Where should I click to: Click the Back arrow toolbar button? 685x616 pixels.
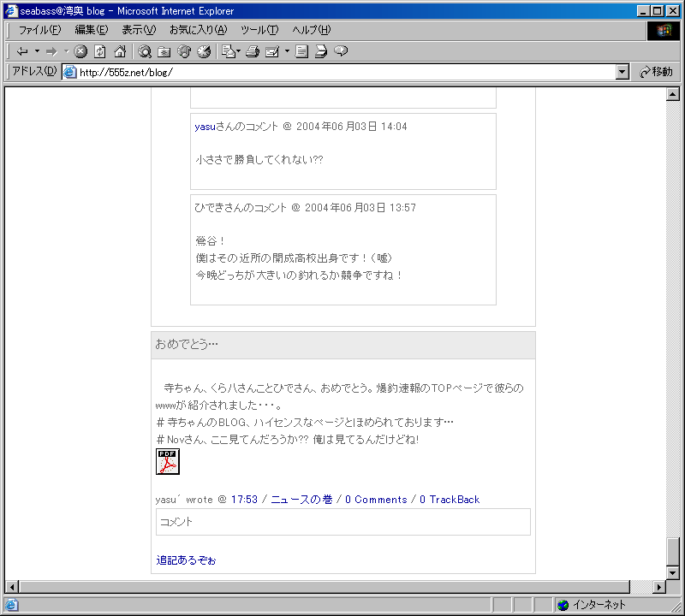(22, 51)
